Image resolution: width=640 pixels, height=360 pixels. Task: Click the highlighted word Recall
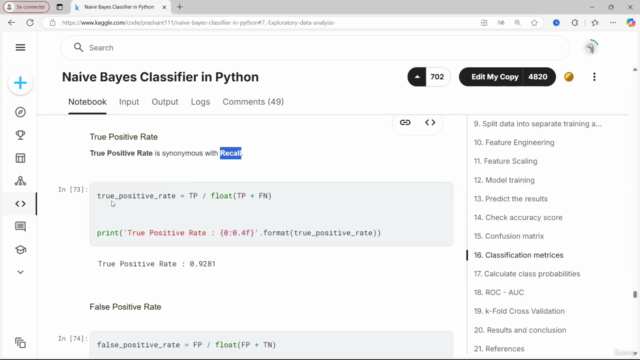coord(231,153)
